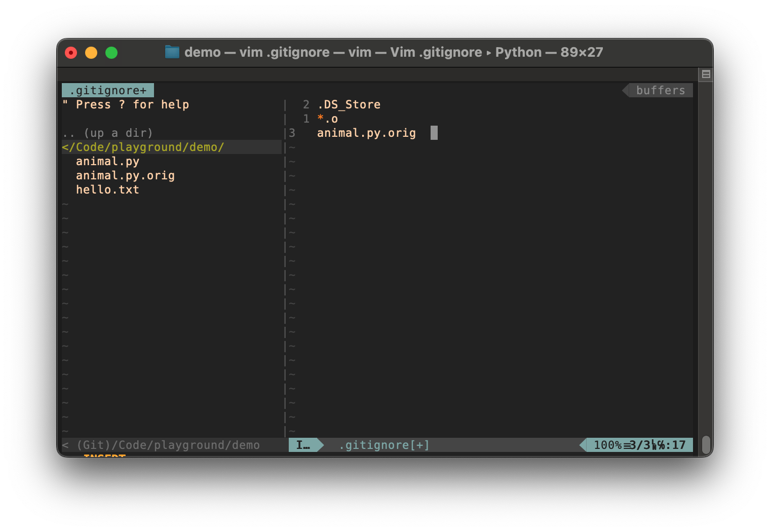Select the /Code/playground/demo/ directory header
Screen dimensions: 770x532
143,147
